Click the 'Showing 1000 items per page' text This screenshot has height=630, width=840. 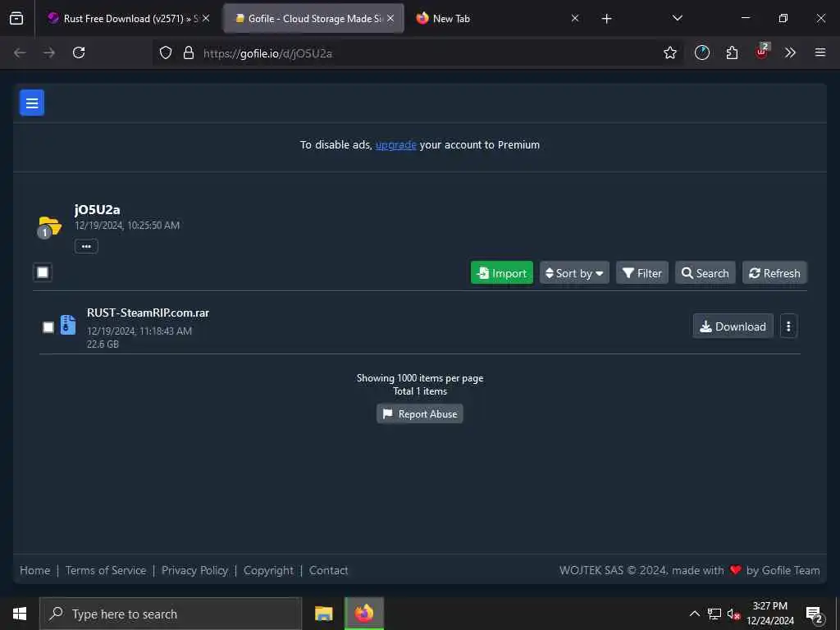click(x=420, y=378)
